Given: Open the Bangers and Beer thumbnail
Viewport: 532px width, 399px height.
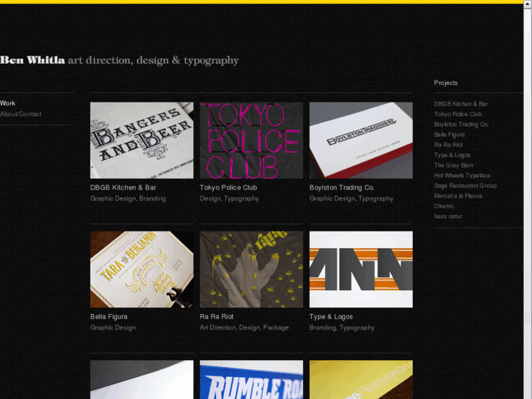Looking at the screenshot, I should click(141, 141).
